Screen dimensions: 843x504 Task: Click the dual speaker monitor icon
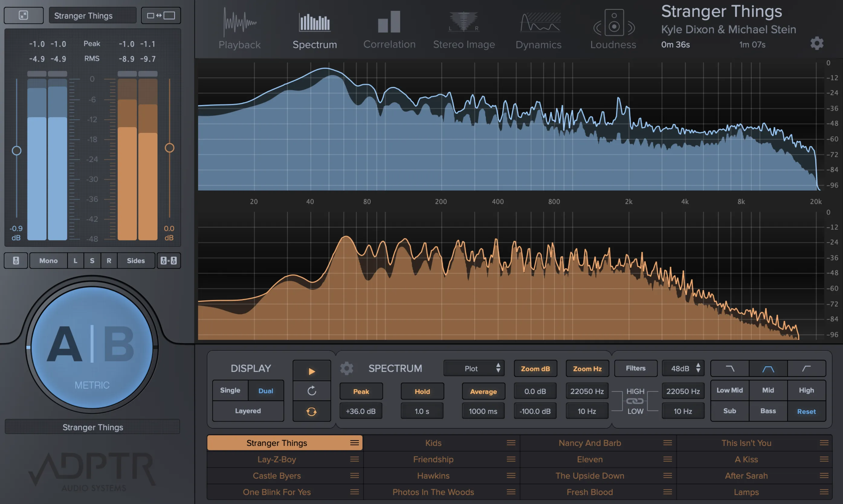pyautogui.click(x=169, y=260)
